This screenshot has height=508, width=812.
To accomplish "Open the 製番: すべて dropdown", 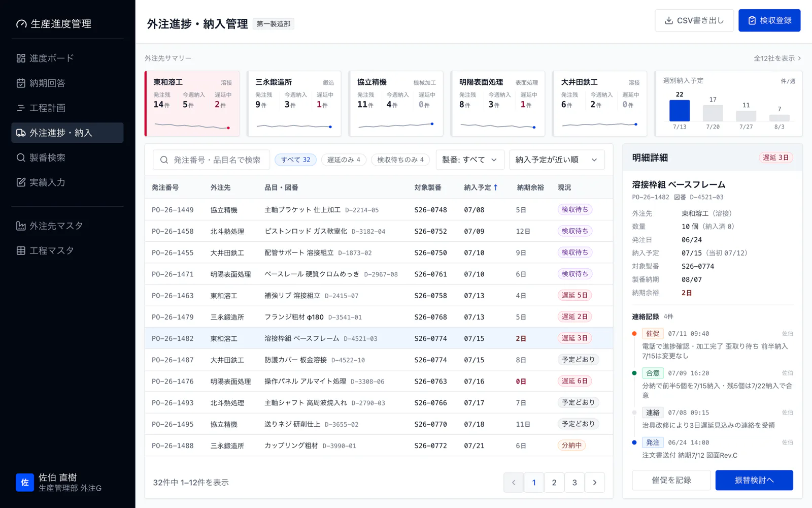I will [470, 160].
